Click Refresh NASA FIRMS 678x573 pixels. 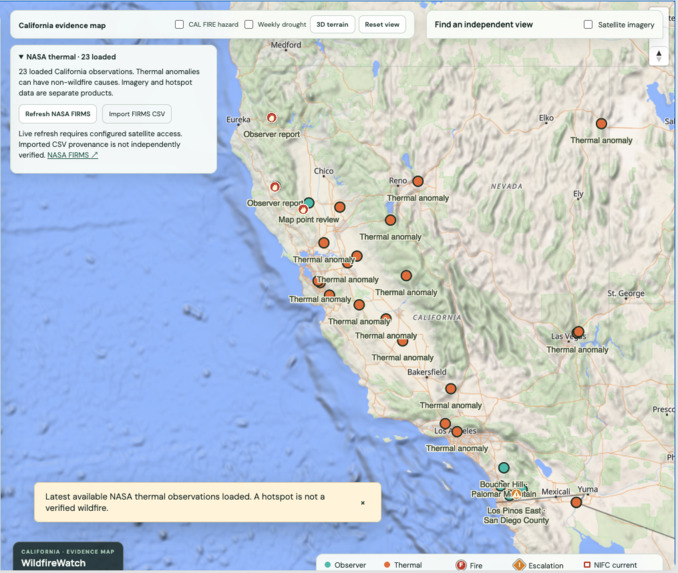58,114
